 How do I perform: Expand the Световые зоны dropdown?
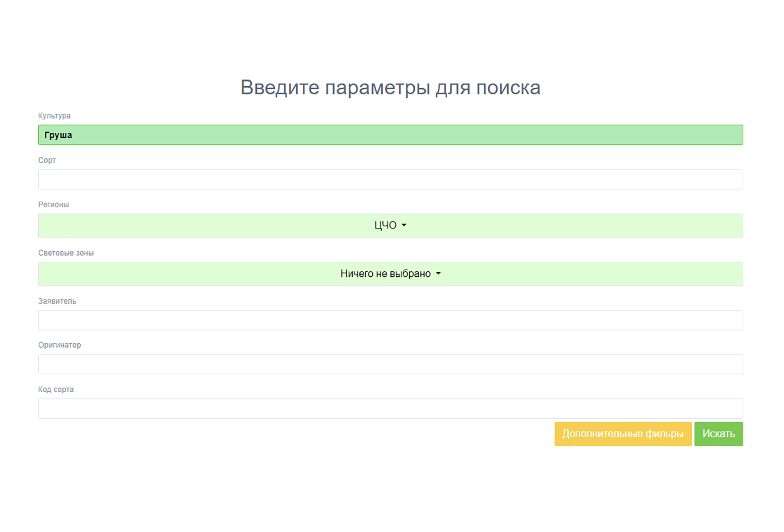click(390, 274)
